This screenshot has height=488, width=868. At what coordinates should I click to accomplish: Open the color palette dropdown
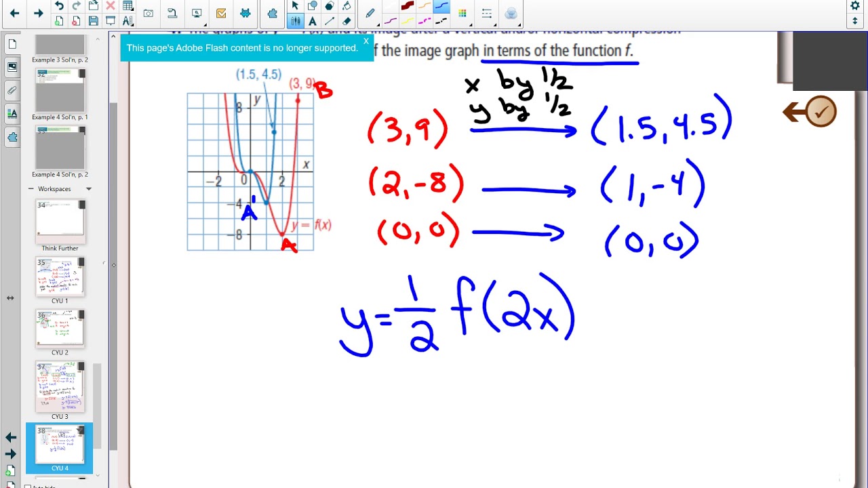[462, 14]
